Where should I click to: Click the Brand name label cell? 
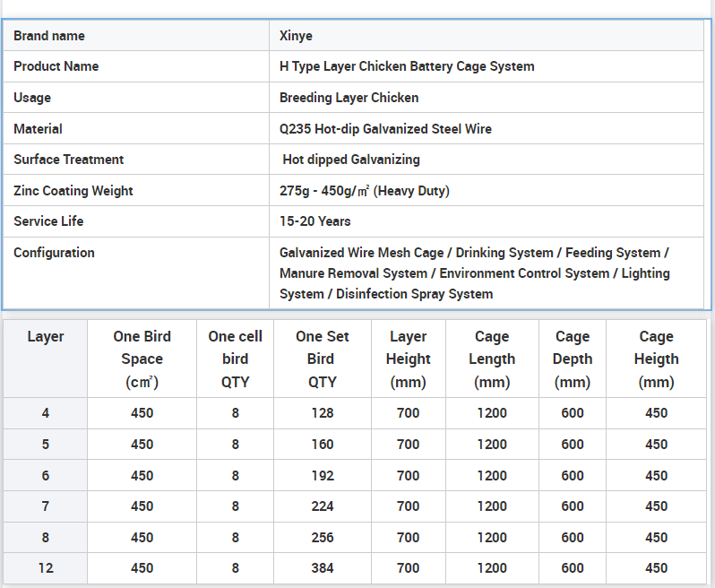click(x=49, y=36)
